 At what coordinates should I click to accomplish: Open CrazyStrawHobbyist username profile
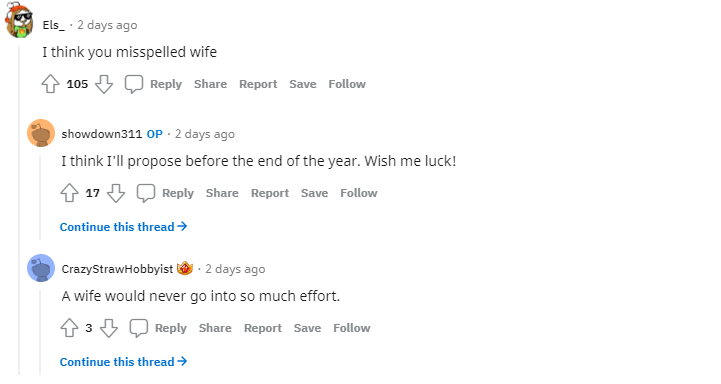[117, 269]
